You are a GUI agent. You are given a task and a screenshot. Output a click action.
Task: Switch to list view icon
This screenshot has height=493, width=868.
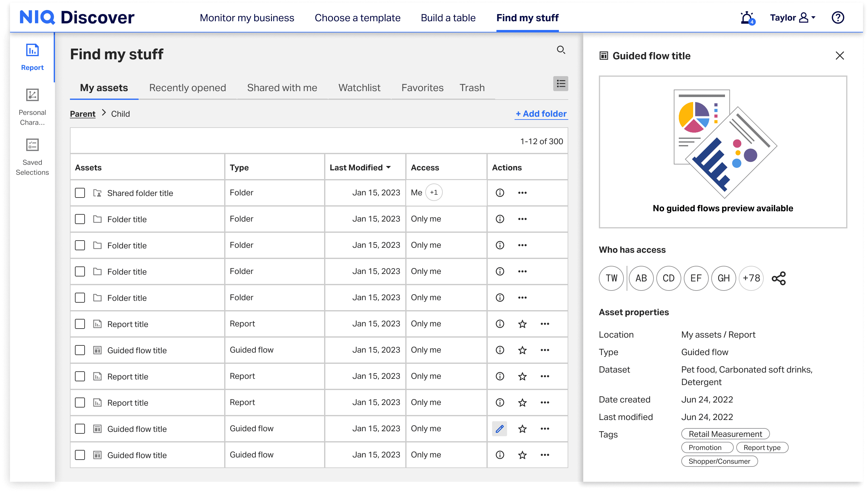coord(560,84)
